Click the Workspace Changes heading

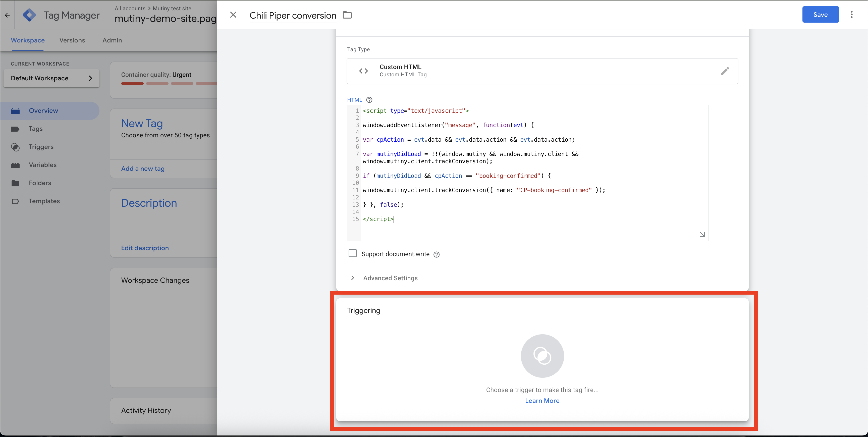coord(155,280)
